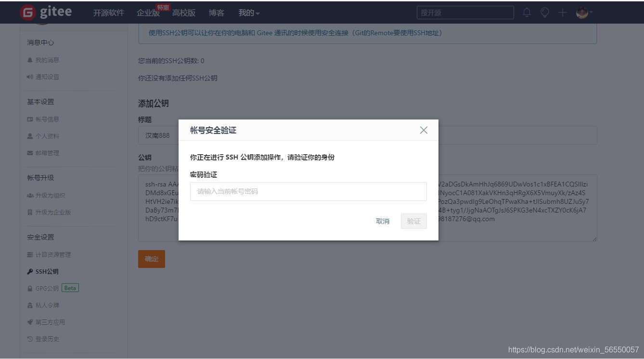Open 第三方应用 in sidebar
This screenshot has height=359, width=644.
click(x=50, y=322)
